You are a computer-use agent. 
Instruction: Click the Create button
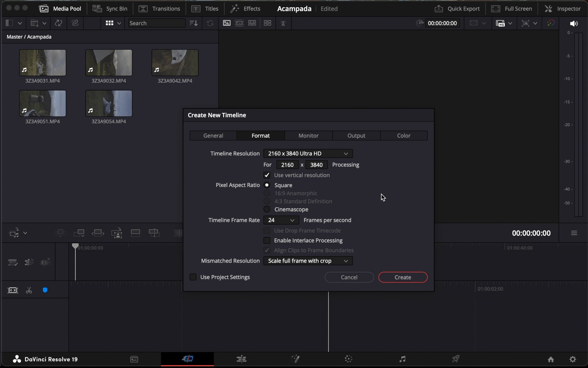pyautogui.click(x=403, y=277)
